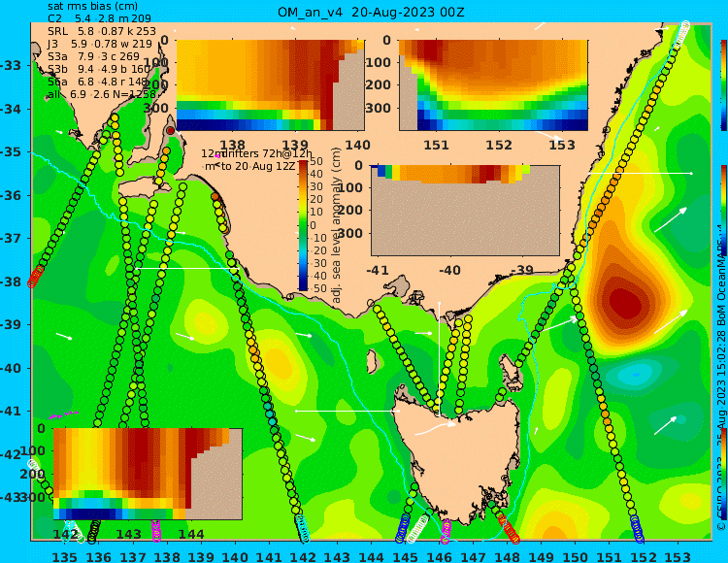Click the red drifter marker near Gulf St Vincent
Screen dimensions: 728x563
171,131
